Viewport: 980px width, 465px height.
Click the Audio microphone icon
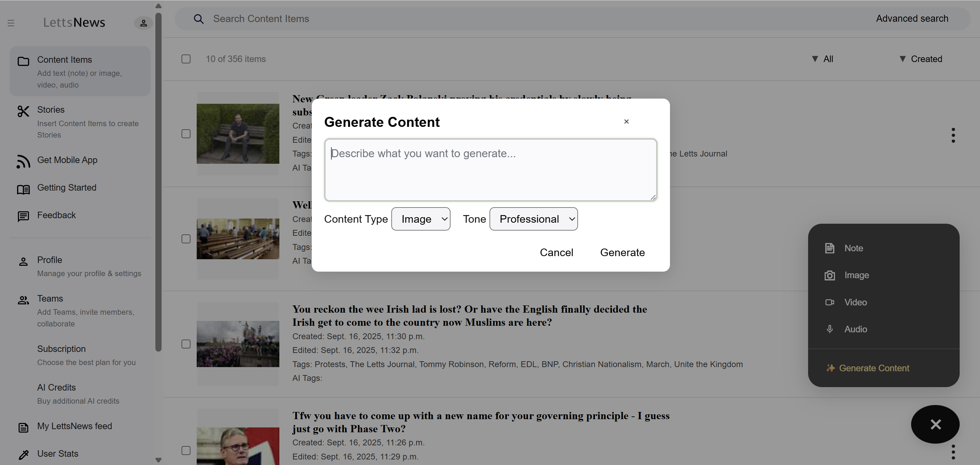tap(830, 329)
